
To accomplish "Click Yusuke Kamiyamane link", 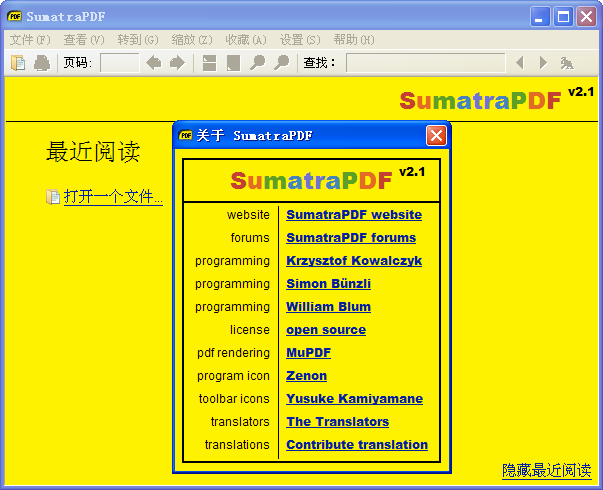I will [355, 399].
